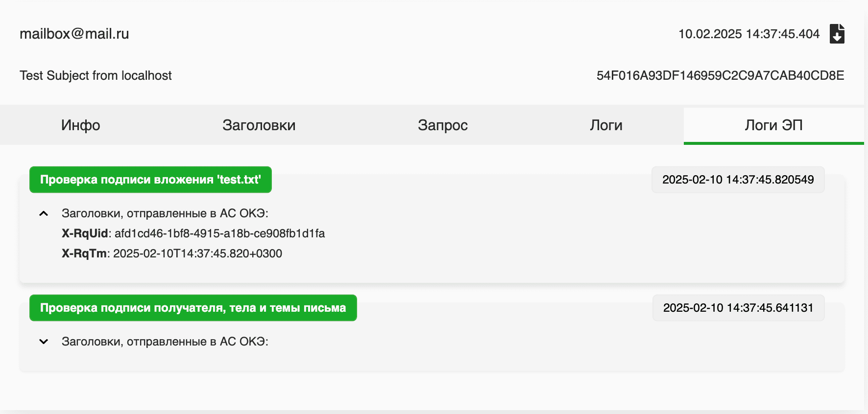The width and height of the screenshot is (868, 414).
Task: Click the message date 10.02.2025 14:37:45.404
Action: click(x=748, y=34)
